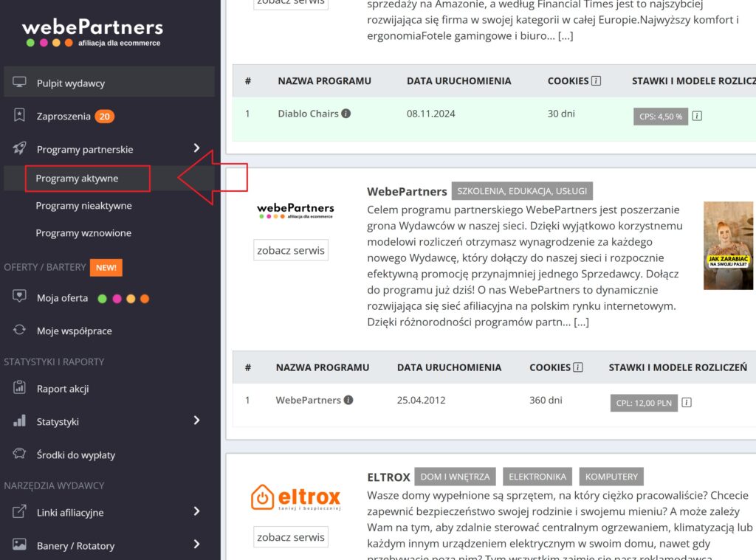Click the heart icon beside Moja oferta
This screenshot has height=560, width=756.
tap(19, 296)
